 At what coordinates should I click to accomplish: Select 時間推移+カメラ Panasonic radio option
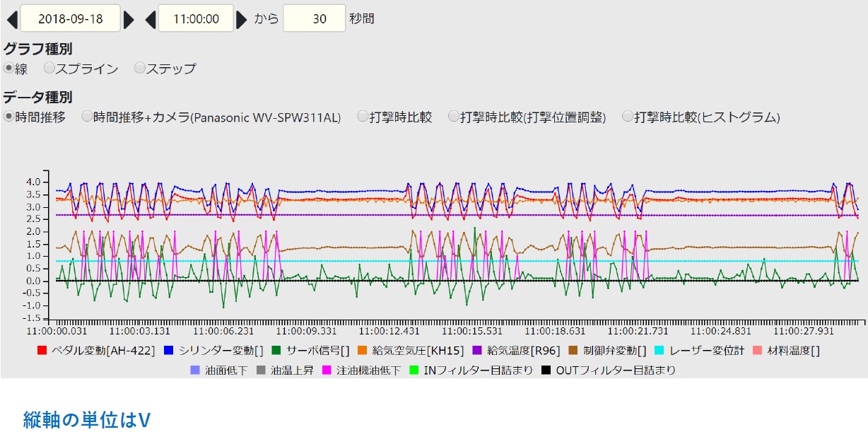point(88,117)
